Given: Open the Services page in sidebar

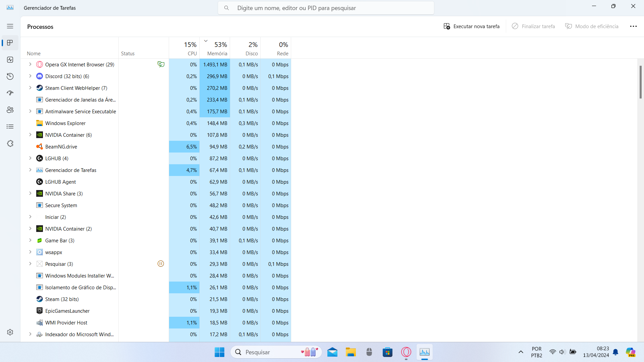Looking at the screenshot, I should [10, 143].
